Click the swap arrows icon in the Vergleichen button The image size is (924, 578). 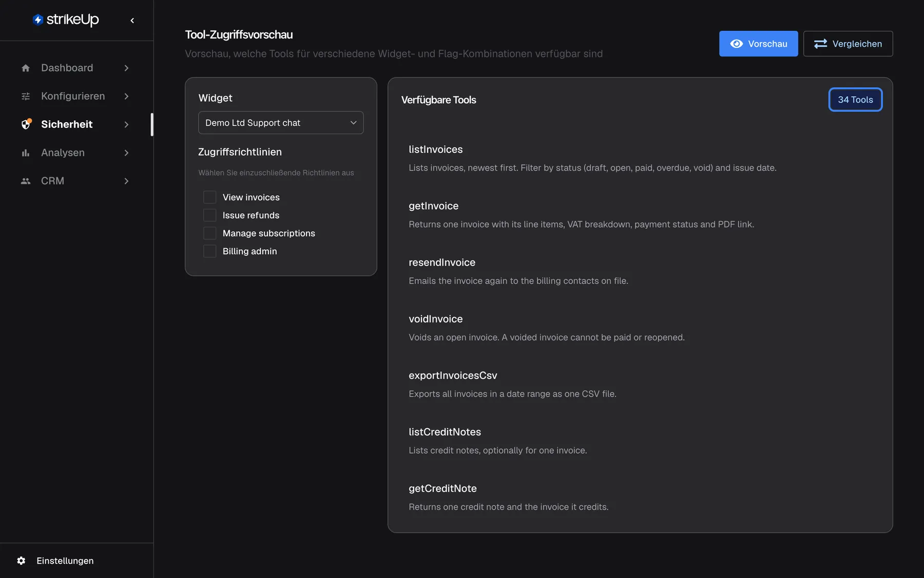(x=821, y=44)
